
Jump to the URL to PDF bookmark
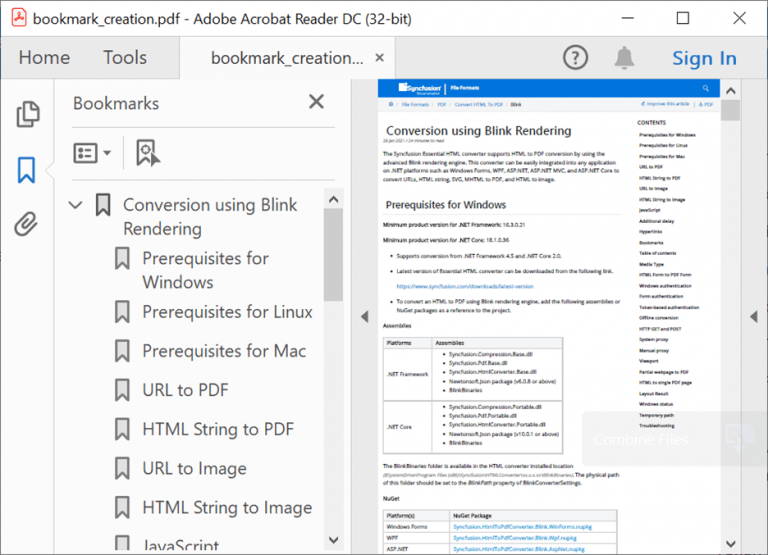pos(185,390)
